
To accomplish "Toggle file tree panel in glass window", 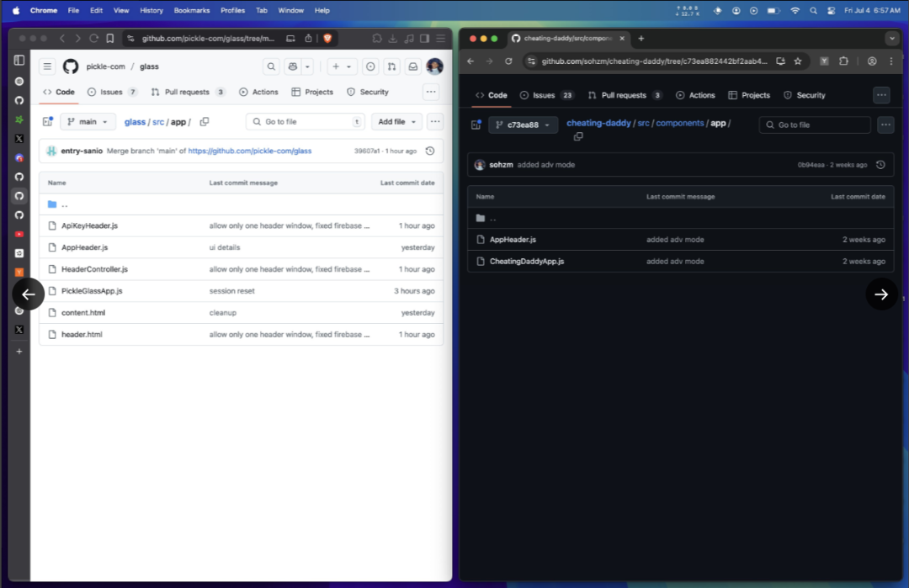I will [48, 122].
